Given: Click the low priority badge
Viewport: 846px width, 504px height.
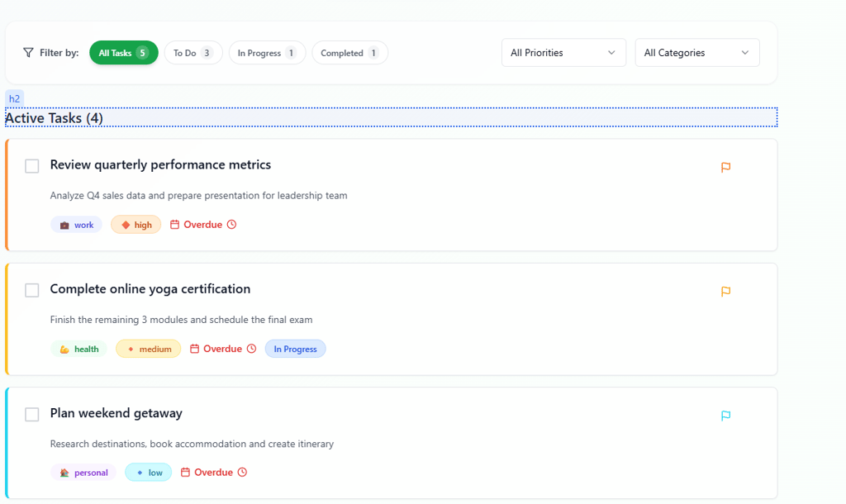Looking at the screenshot, I should (149, 473).
